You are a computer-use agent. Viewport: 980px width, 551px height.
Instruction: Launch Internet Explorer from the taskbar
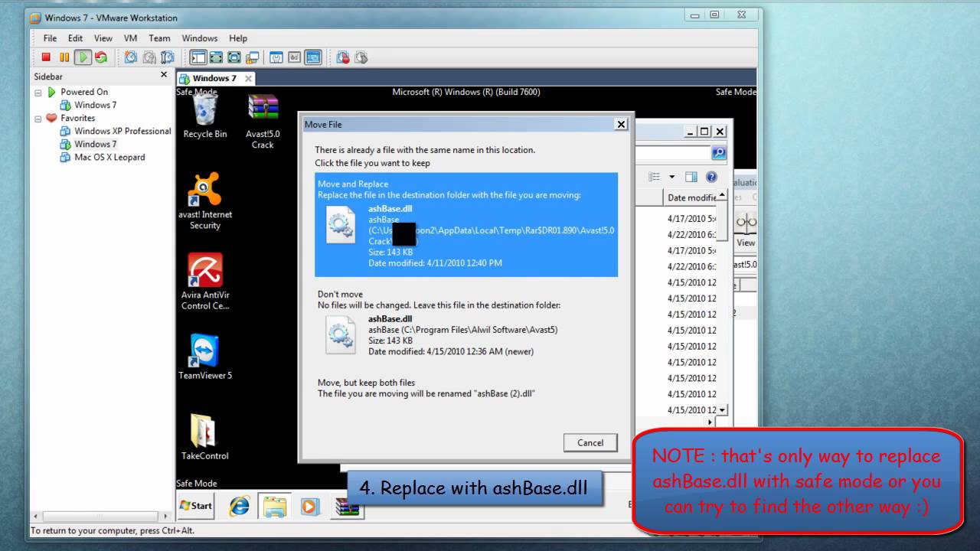click(x=240, y=506)
